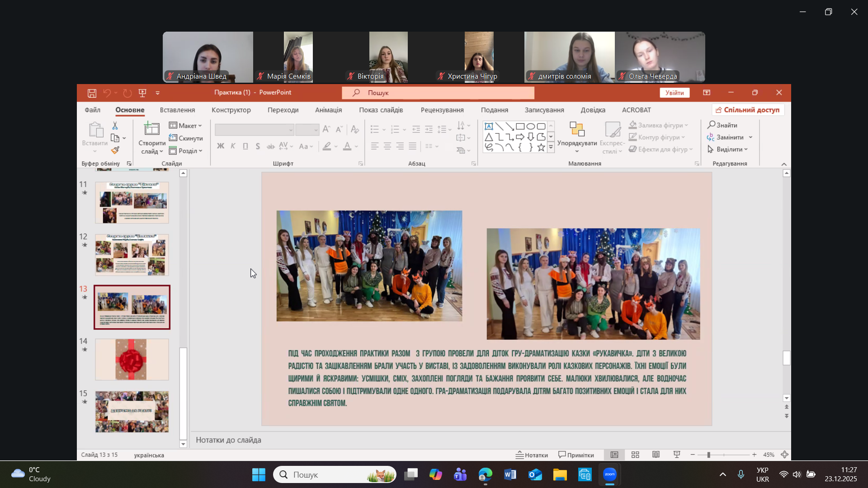This screenshot has width=868, height=488.
Task: Switch to Reading View icon in status bar
Action: coord(656,455)
